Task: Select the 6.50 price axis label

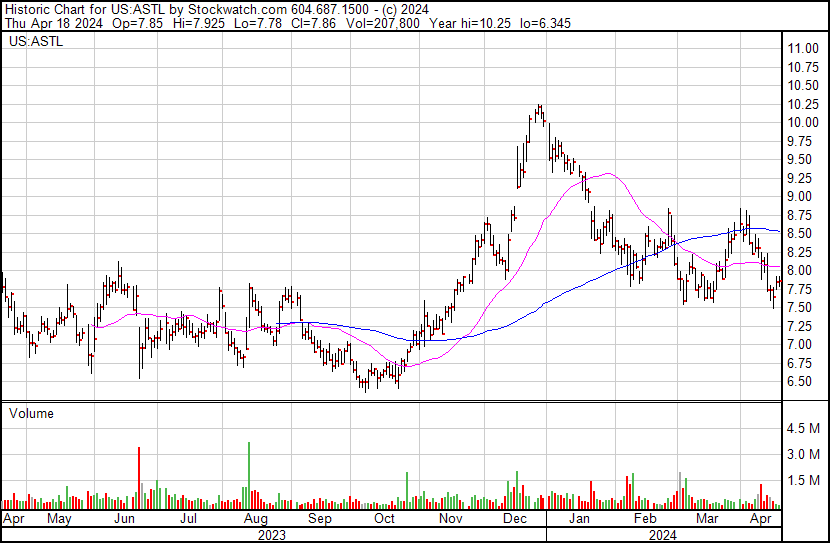Action: point(802,382)
